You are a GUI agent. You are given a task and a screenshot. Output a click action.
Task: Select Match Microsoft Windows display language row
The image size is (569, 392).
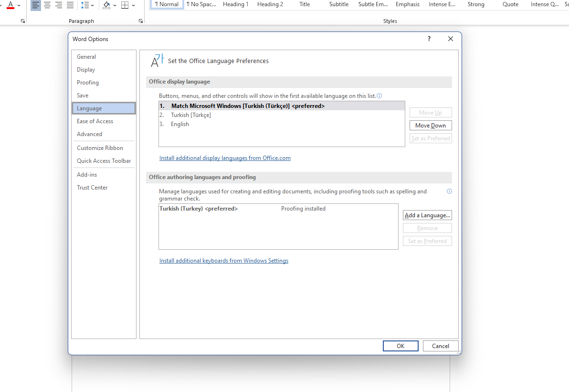[282, 106]
